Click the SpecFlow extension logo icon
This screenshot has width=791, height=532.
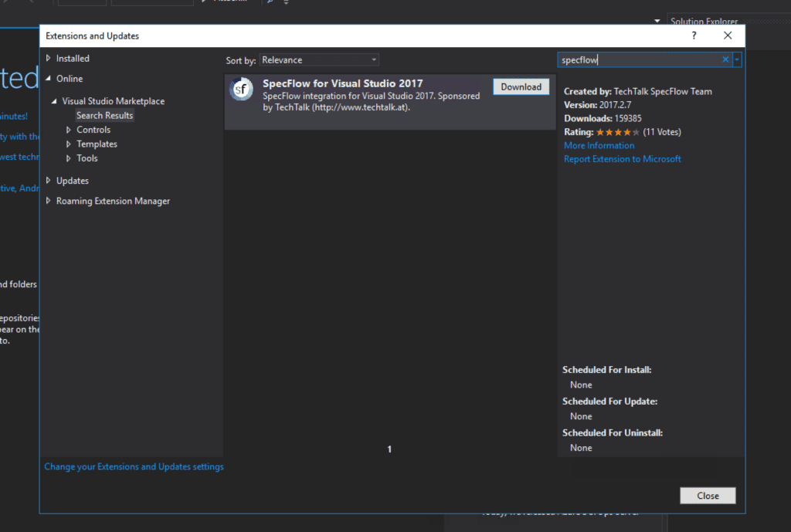(241, 89)
